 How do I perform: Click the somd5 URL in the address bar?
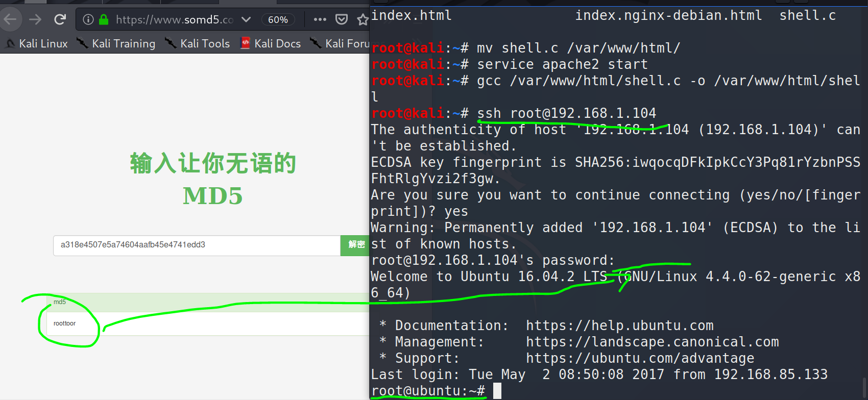pos(174,20)
